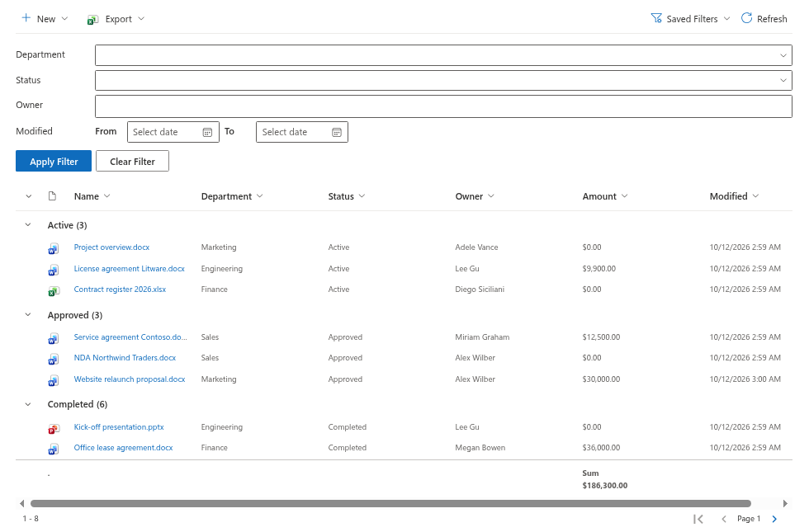Go to first page icon
The height and width of the screenshot is (532, 809).
coord(698,519)
